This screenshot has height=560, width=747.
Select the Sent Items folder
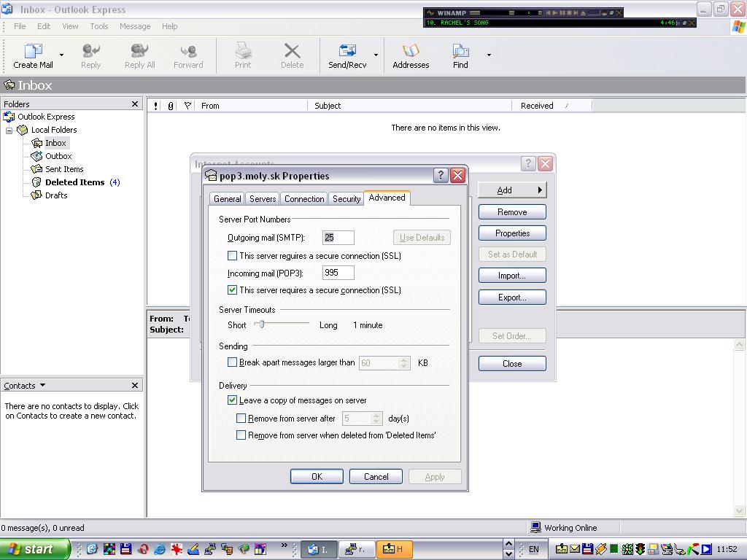64,169
